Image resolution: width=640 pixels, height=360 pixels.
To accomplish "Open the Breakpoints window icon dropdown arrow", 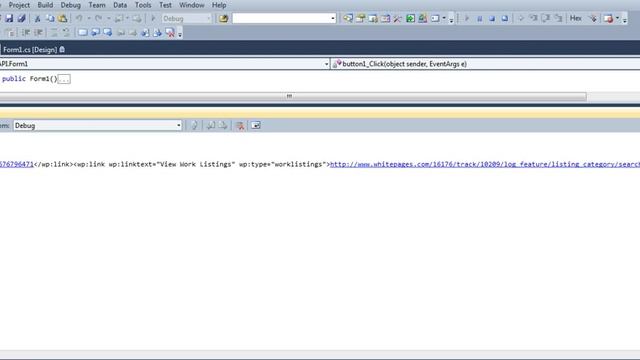I will [617, 18].
